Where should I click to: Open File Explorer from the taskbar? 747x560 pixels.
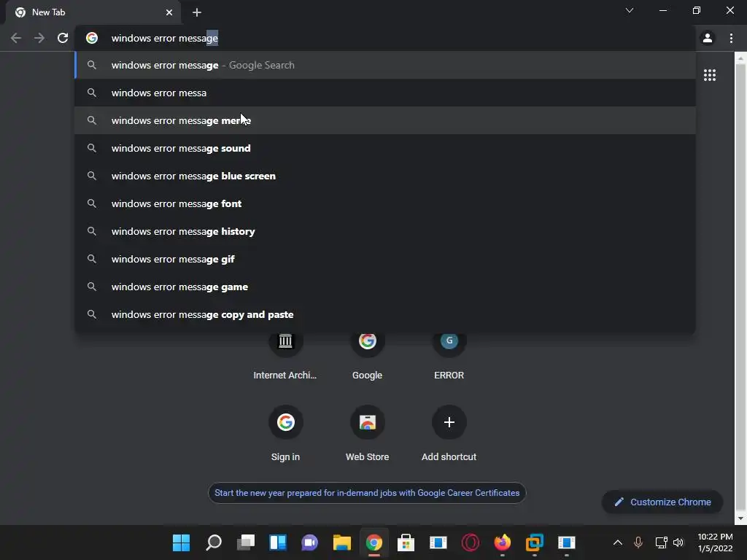pyautogui.click(x=341, y=542)
